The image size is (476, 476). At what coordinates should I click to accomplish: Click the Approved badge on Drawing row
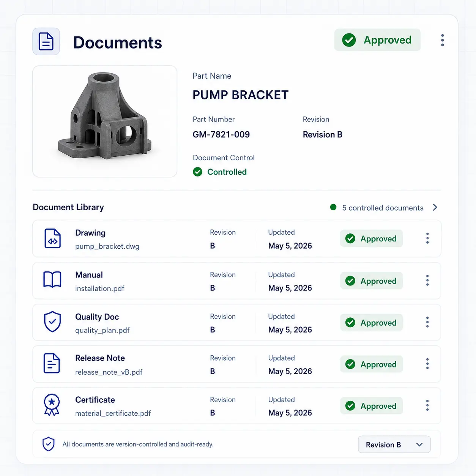(x=371, y=238)
